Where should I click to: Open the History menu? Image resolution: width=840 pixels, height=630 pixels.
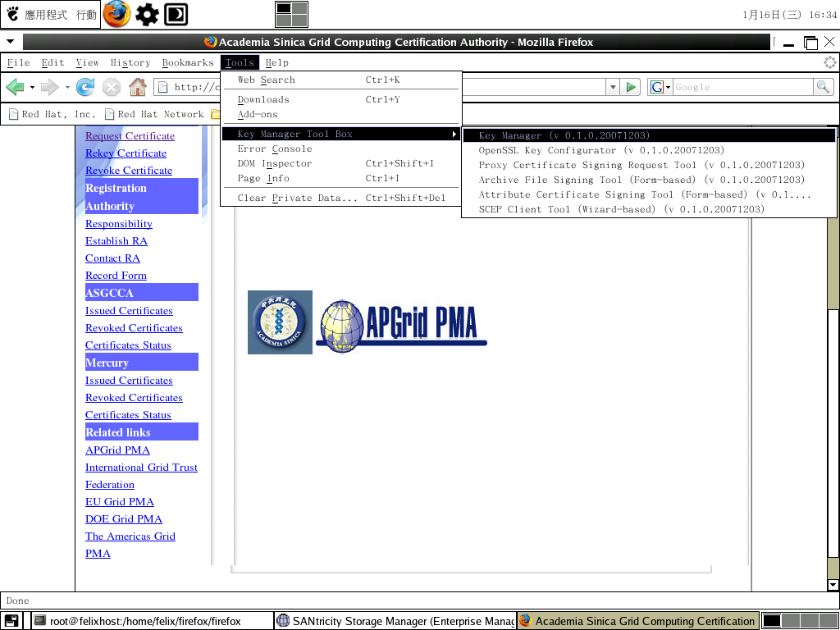[130, 62]
